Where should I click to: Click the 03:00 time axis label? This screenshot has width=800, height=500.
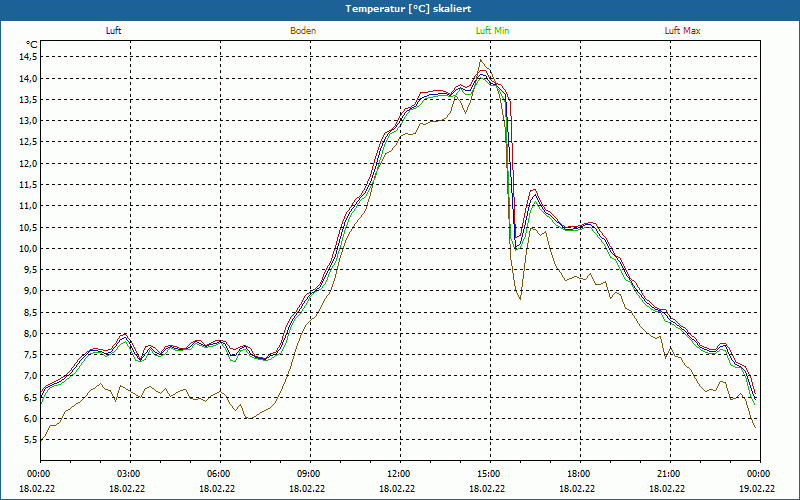(128, 474)
